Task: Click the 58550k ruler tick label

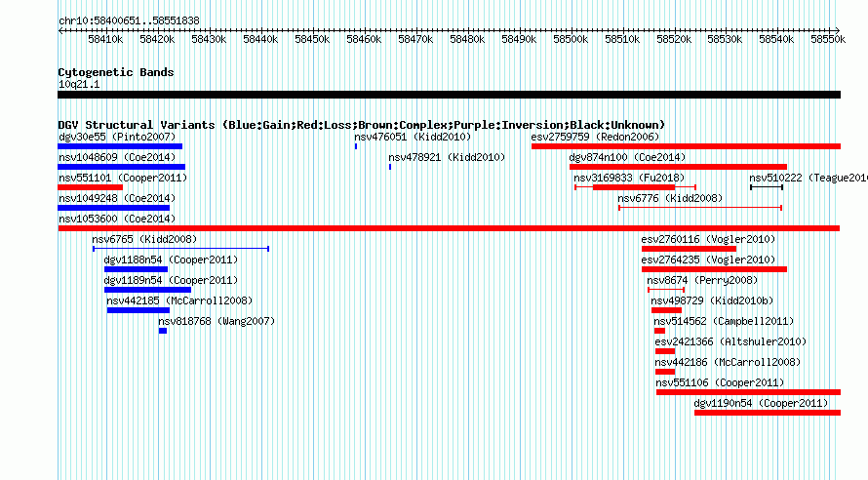Action: click(828, 39)
